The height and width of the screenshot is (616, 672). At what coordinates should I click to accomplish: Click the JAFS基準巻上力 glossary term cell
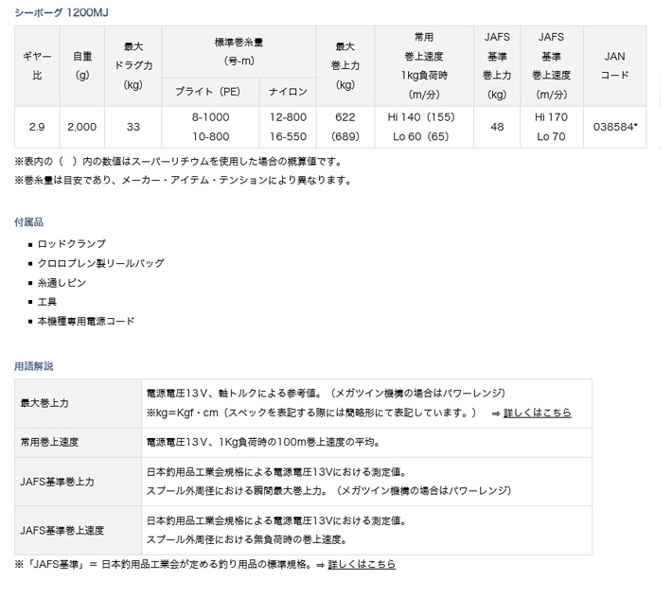point(78,482)
